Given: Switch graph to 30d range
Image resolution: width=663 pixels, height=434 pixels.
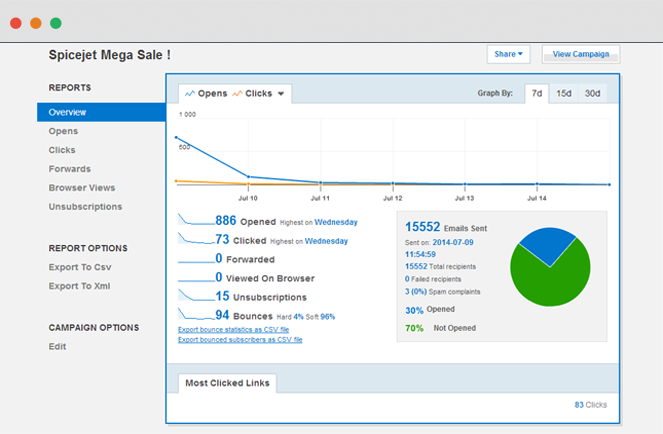Looking at the screenshot, I should coord(592,93).
